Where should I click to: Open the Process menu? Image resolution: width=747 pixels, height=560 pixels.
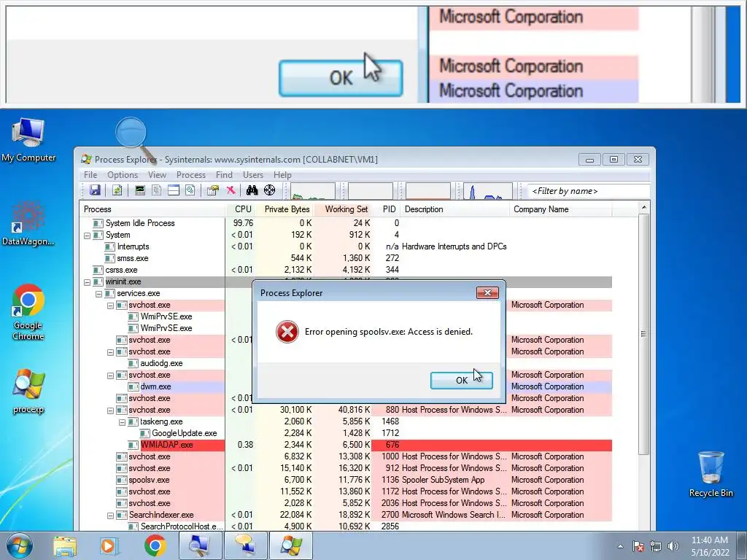(x=191, y=175)
